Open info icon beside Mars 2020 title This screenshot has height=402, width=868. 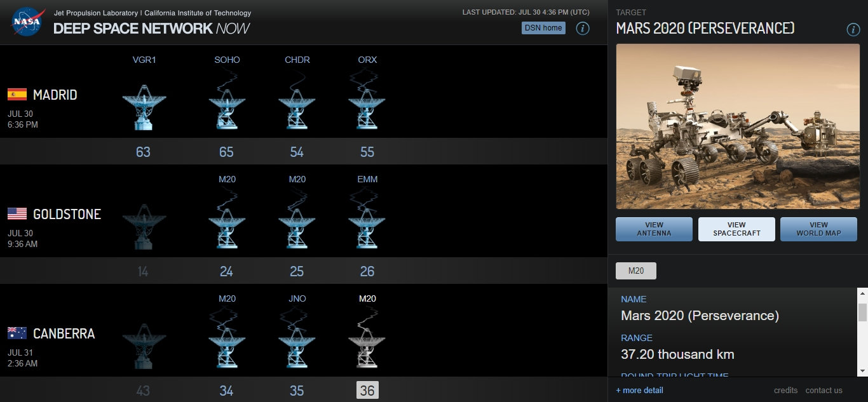coord(853,30)
